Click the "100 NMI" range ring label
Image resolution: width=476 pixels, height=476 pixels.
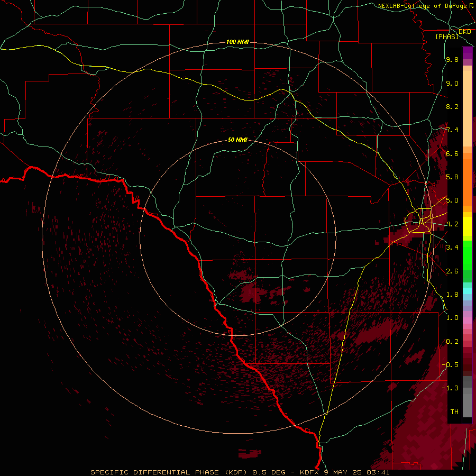click(237, 42)
